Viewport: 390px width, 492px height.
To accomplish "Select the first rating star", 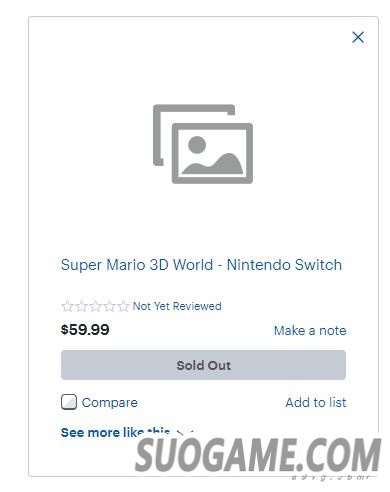I will point(67,306).
